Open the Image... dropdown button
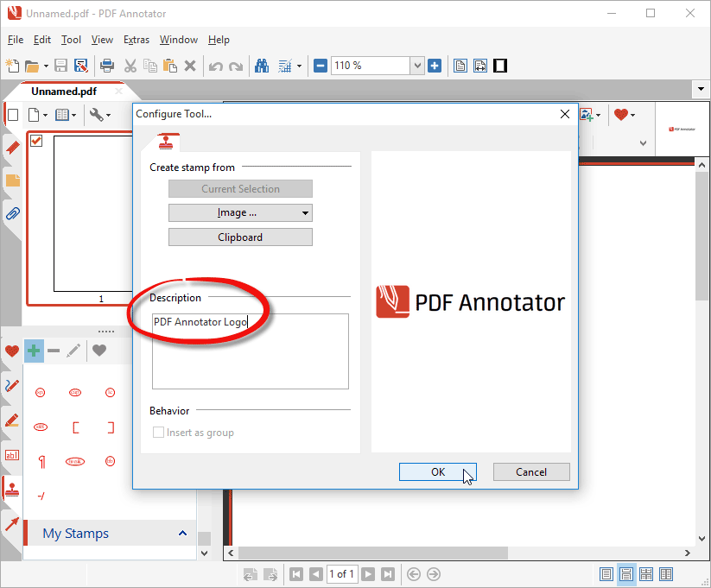 click(x=240, y=212)
